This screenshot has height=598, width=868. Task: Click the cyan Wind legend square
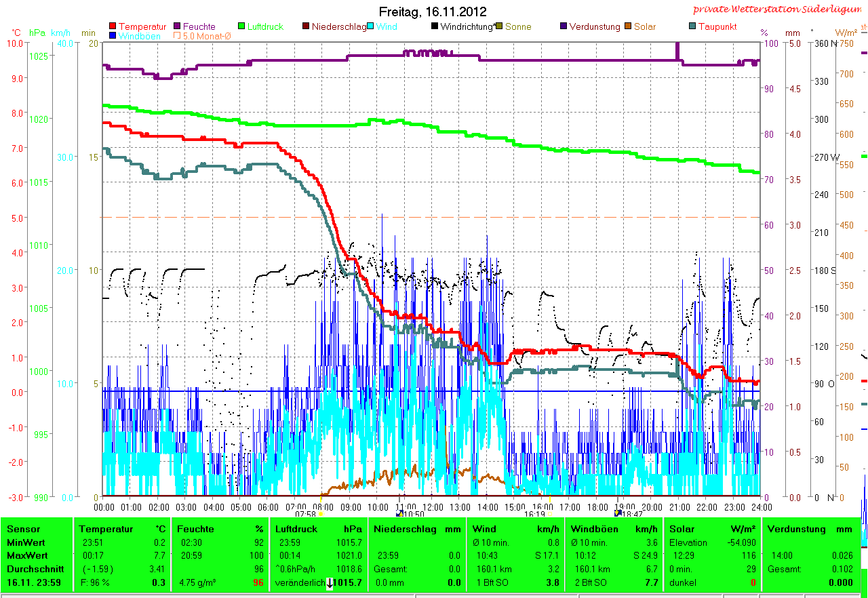pyautogui.click(x=371, y=26)
